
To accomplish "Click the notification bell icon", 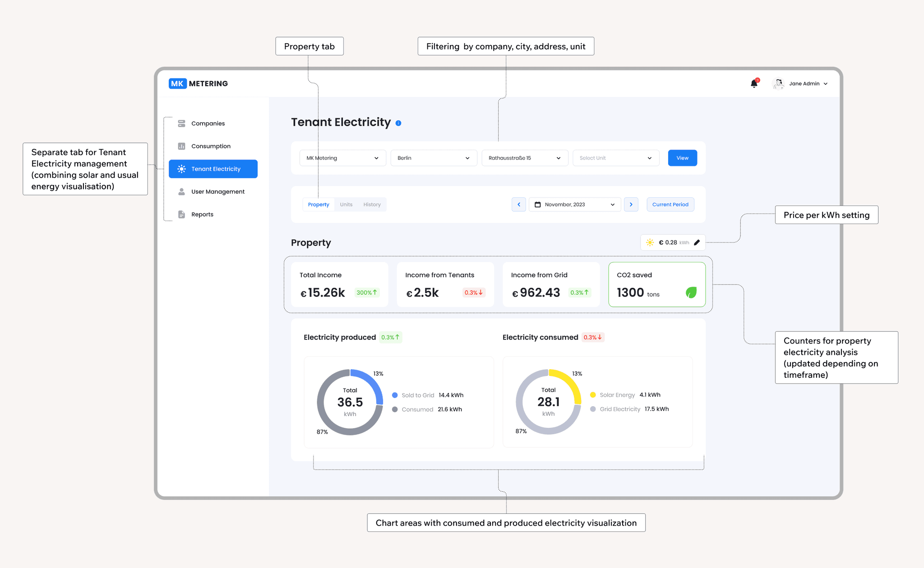I will 754,83.
